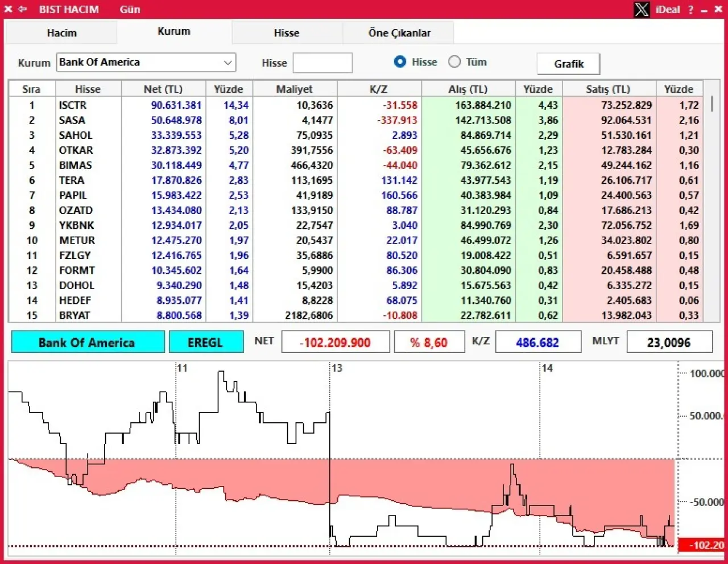Click the MLYT value 23,0096
The image size is (728, 564).
tap(669, 343)
